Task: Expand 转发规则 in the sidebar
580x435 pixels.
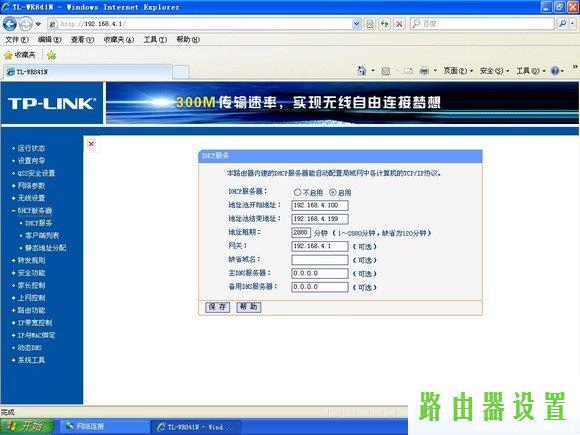Action: 31,260
